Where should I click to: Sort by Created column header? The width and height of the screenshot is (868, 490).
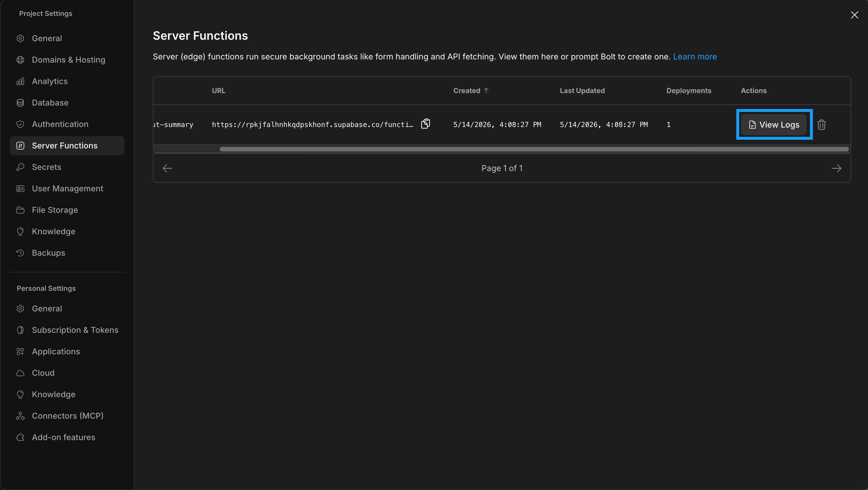pos(471,90)
